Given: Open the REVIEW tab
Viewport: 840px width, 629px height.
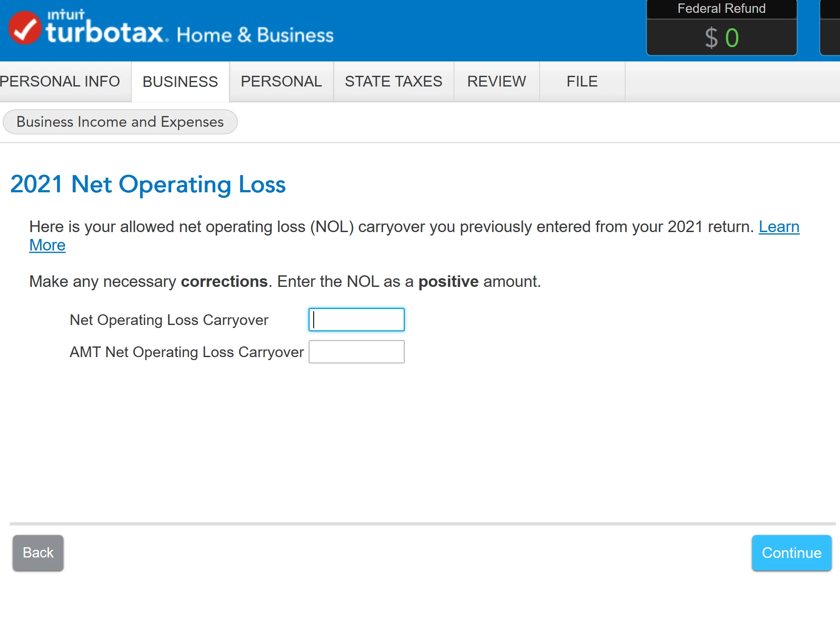Looking at the screenshot, I should (x=496, y=81).
